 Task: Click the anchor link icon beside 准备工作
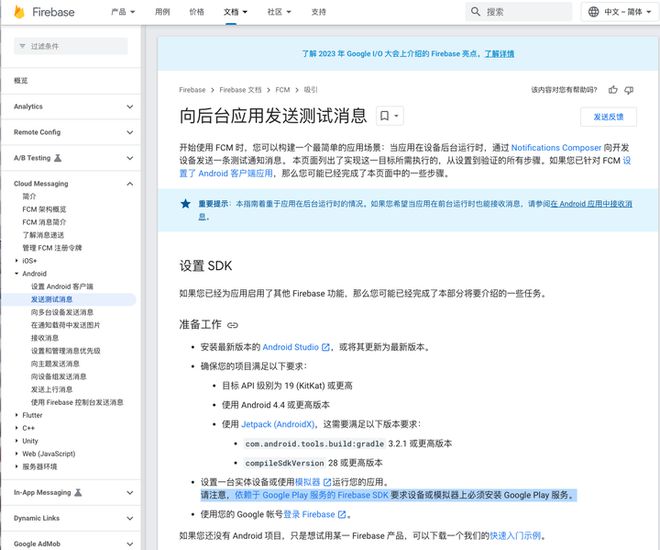tap(232, 325)
